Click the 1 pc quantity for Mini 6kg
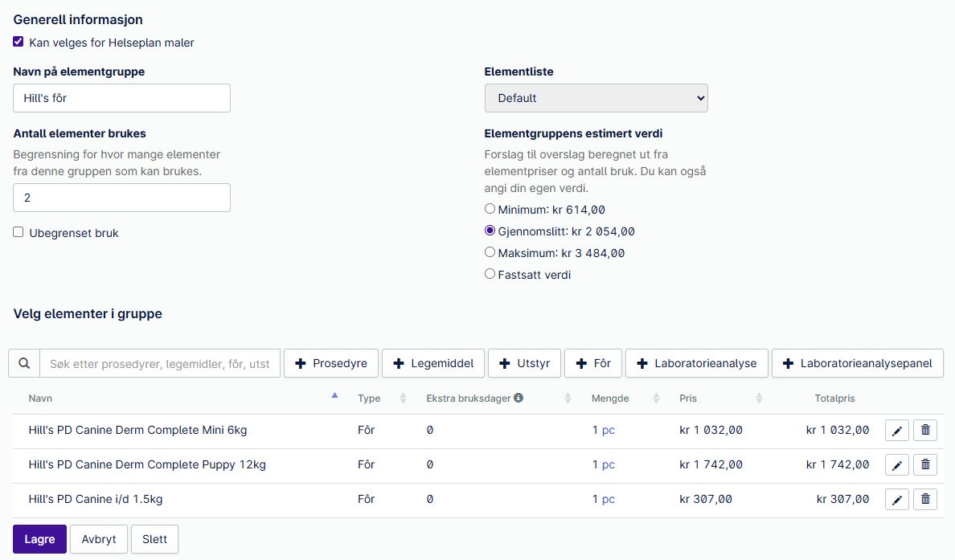The image size is (955, 560). click(x=604, y=431)
